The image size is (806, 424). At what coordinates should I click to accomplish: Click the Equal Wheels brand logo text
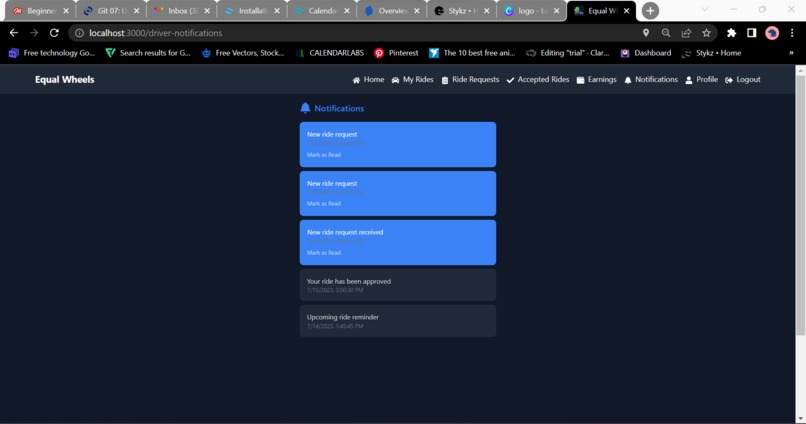(x=65, y=80)
